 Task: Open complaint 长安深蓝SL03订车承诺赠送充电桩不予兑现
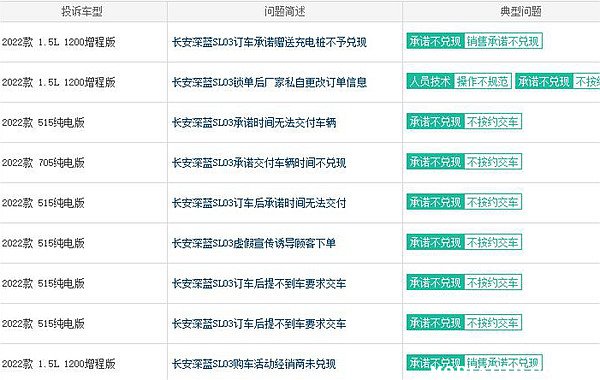tap(269, 42)
